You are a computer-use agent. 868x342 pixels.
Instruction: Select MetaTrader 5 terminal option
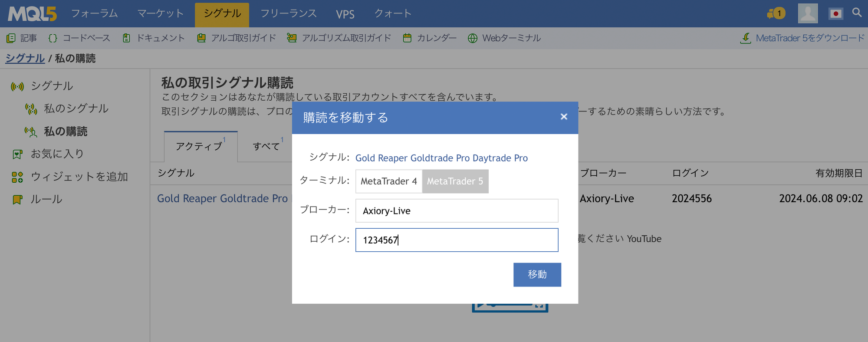click(455, 181)
